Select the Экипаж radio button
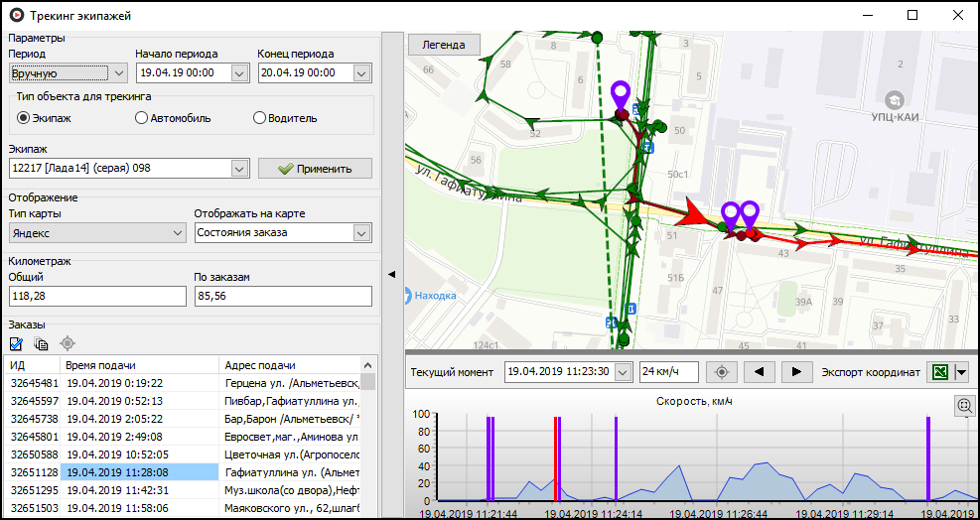The width and height of the screenshot is (980, 520). [x=24, y=118]
